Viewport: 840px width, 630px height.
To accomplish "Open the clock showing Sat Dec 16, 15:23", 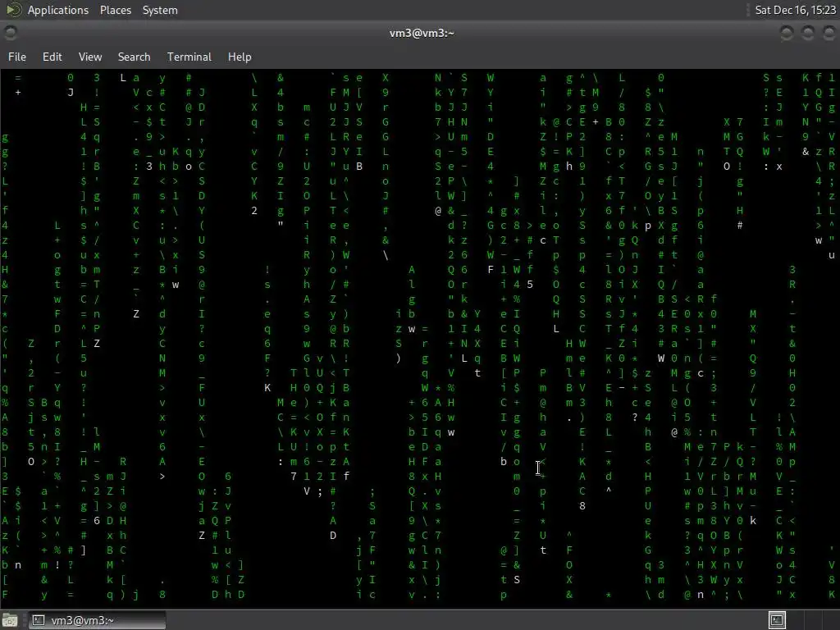I will coord(795,10).
